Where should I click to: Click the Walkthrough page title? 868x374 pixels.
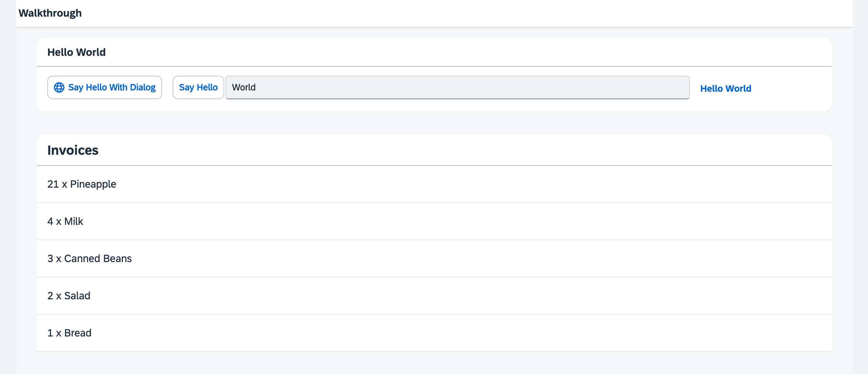coord(50,13)
